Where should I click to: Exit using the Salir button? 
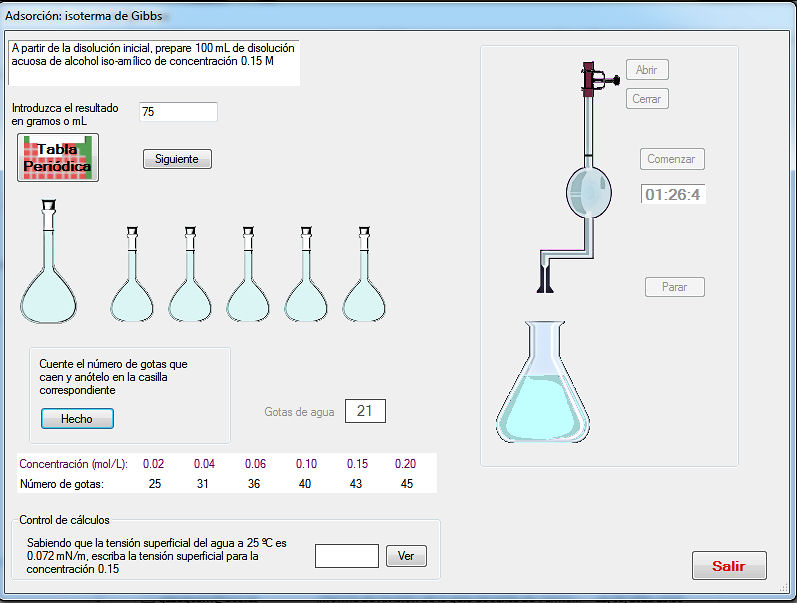click(x=729, y=565)
